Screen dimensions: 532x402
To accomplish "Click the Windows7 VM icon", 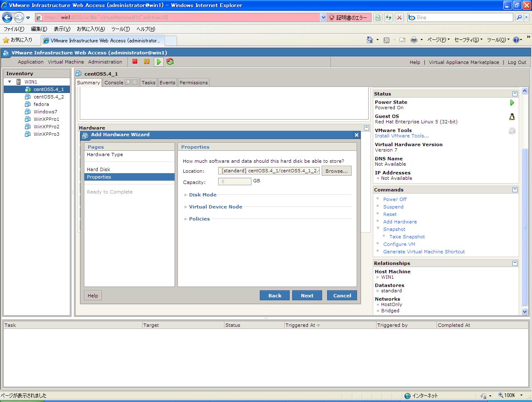I will [28, 112].
